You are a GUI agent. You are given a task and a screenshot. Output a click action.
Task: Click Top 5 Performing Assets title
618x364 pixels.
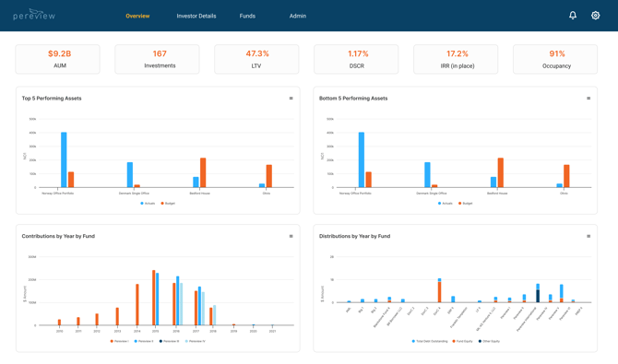[52, 98]
